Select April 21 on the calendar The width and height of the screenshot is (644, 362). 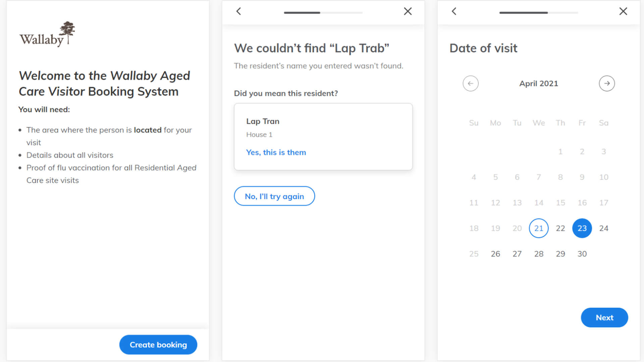point(538,228)
